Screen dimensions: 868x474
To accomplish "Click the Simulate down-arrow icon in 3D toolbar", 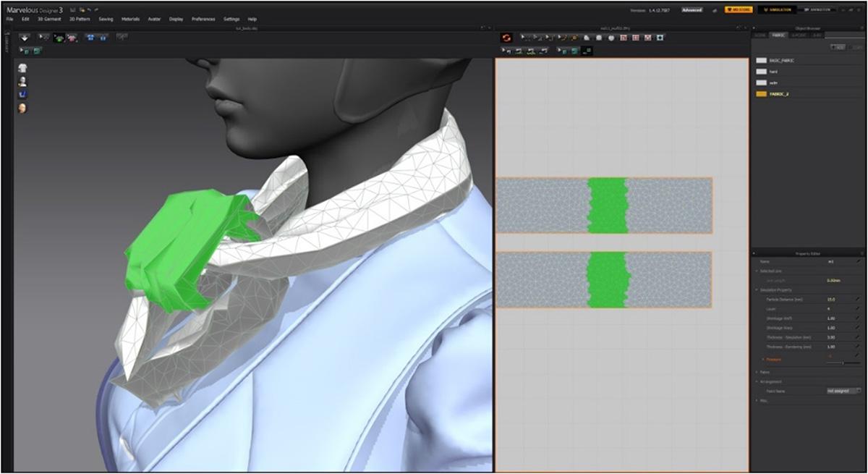I will (x=25, y=36).
